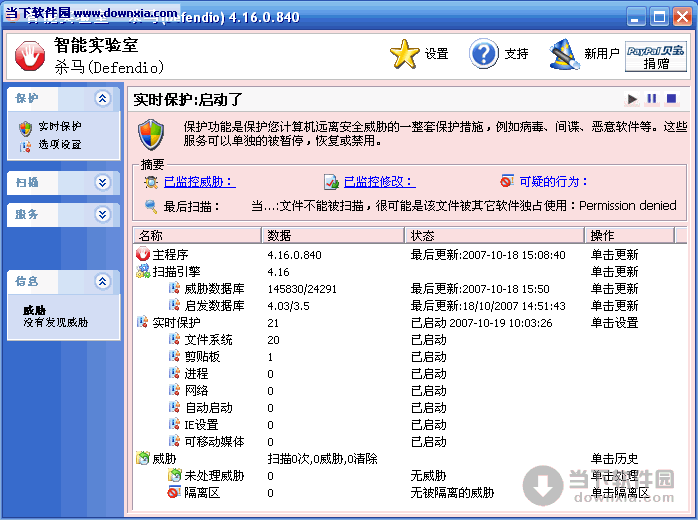
Task: Click the blue question mark support icon
Action: 484,53
